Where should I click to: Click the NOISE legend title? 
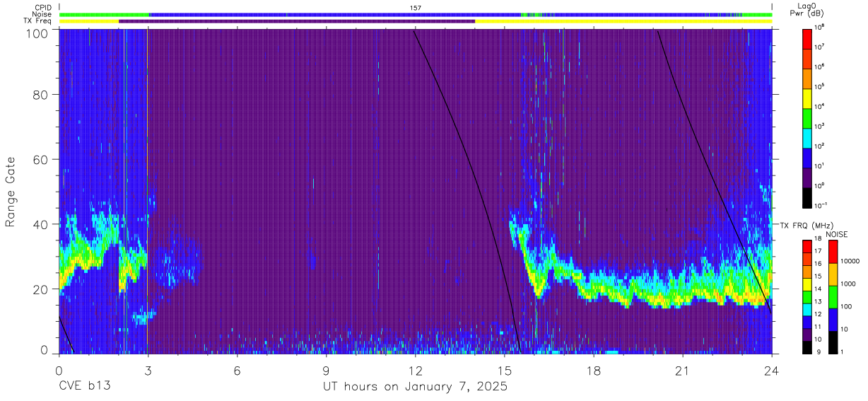[x=836, y=233]
